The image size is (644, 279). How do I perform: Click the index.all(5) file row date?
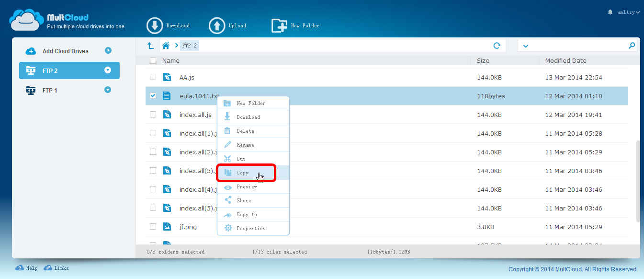(574, 208)
